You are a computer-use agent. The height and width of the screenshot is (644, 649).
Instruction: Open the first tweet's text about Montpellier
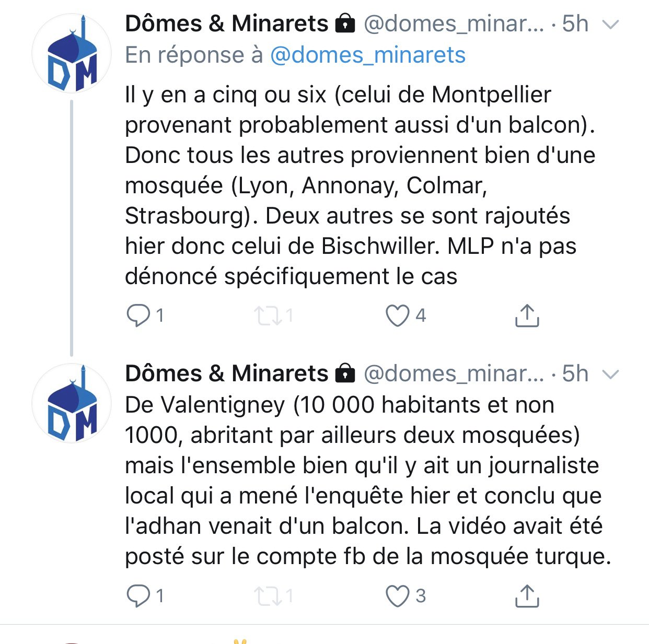coord(360,185)
